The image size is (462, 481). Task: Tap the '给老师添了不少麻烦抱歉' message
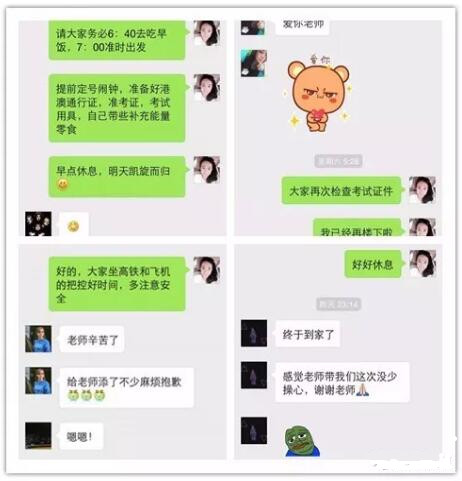pyautogui.click(x=126, y=388)
